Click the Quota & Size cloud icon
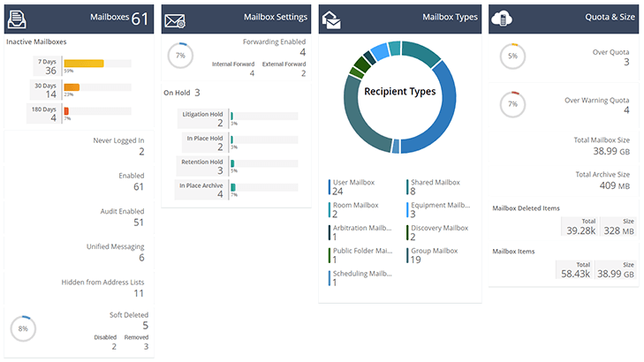This screenshot has height=362, width=644. [502, 18]
